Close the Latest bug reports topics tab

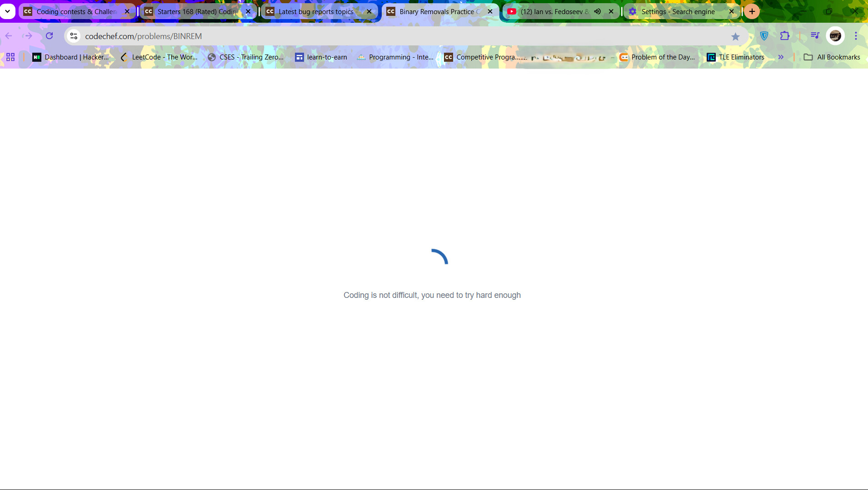point(369,11)
